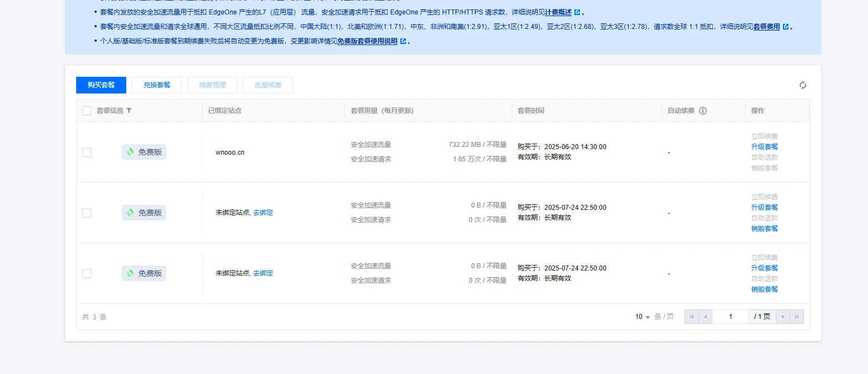
Task: Click external link icon after 计费概述
Action: tap(577, 12)
